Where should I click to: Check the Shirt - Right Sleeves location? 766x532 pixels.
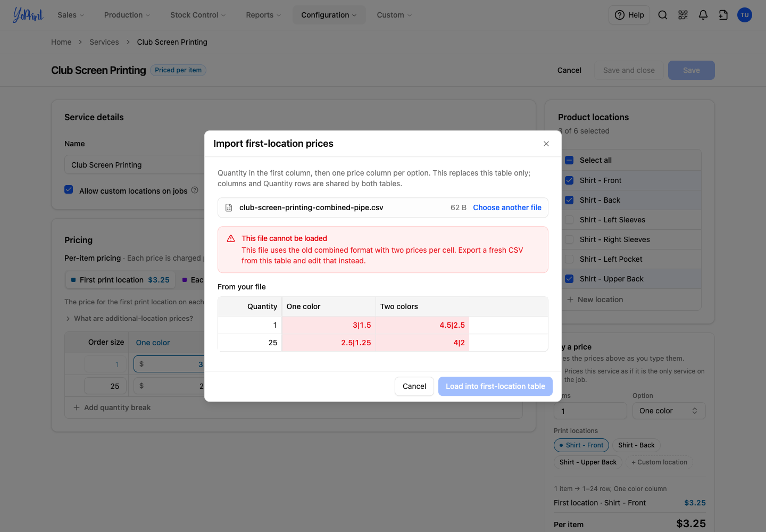[569, 239]
